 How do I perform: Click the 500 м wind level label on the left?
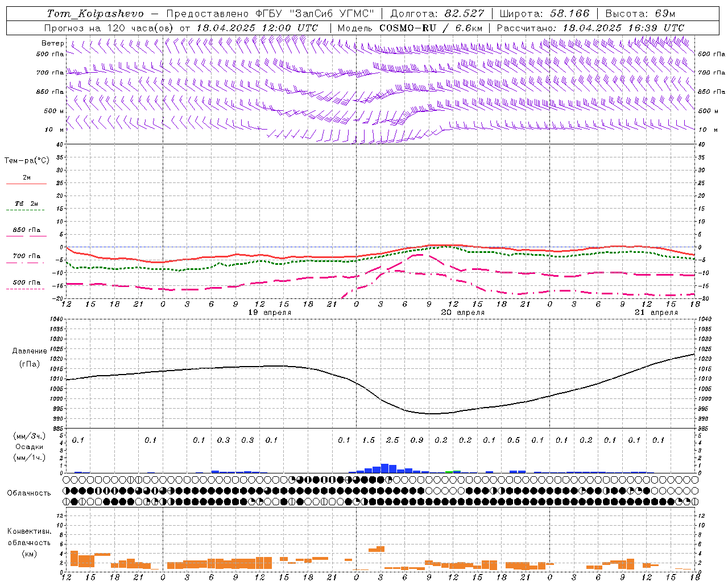pos(54,111)
